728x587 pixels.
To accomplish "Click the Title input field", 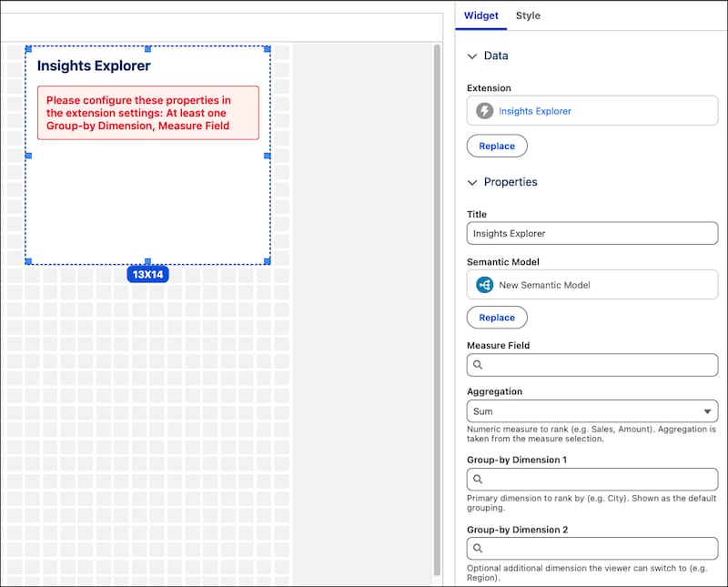I will [x=592, y=233].
